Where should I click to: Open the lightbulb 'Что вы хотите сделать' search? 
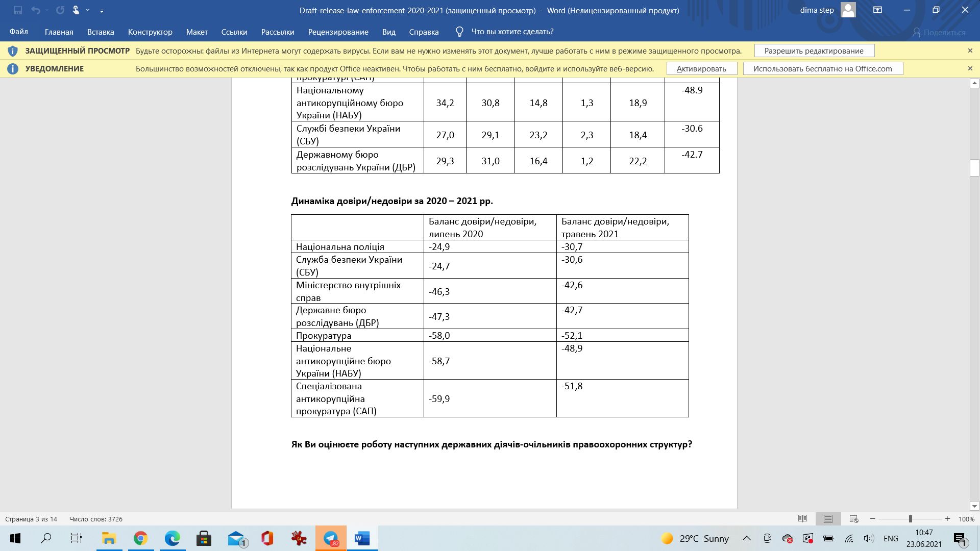459,32
